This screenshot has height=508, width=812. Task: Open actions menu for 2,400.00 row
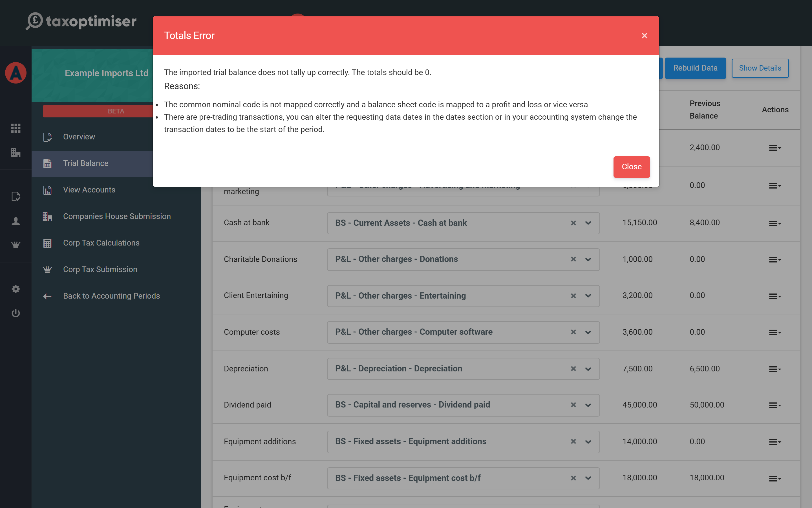point(775,148)
